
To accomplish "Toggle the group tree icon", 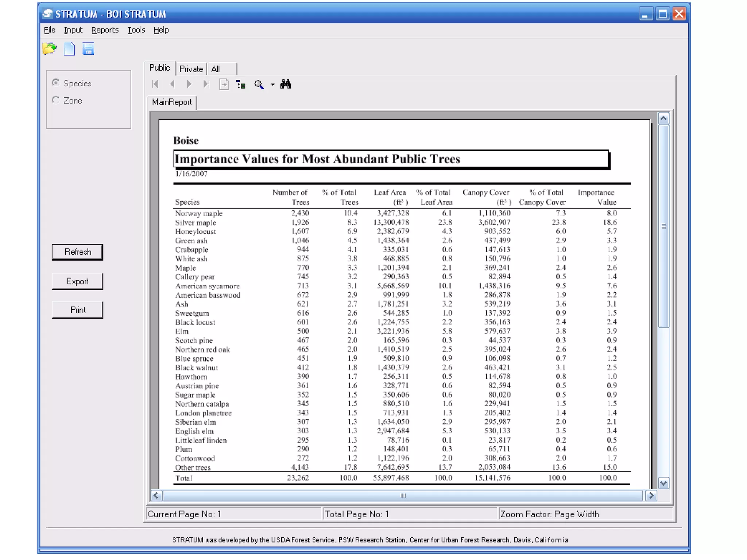I will pyautogui.click(x=241, y=85).
